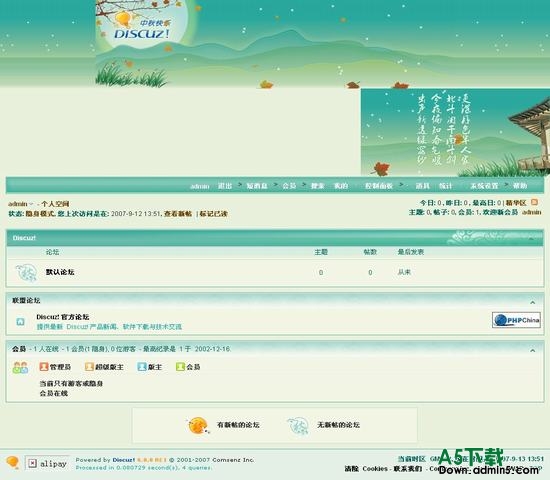Click the small icon beside Discuz! 官方论坛
The image size is (550, 480).
tap(20, 322)
